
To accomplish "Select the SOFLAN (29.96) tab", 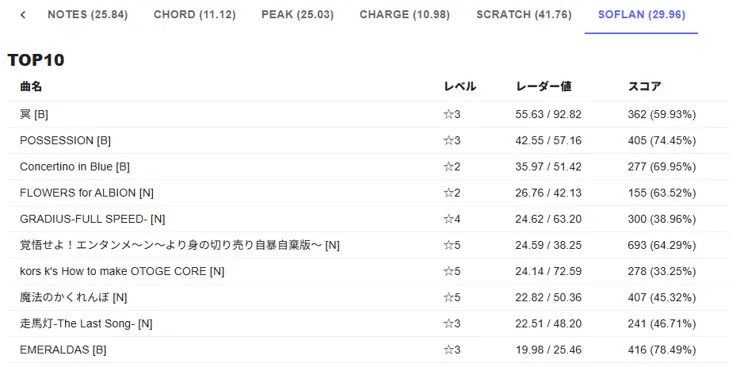I will click(641, 15).
